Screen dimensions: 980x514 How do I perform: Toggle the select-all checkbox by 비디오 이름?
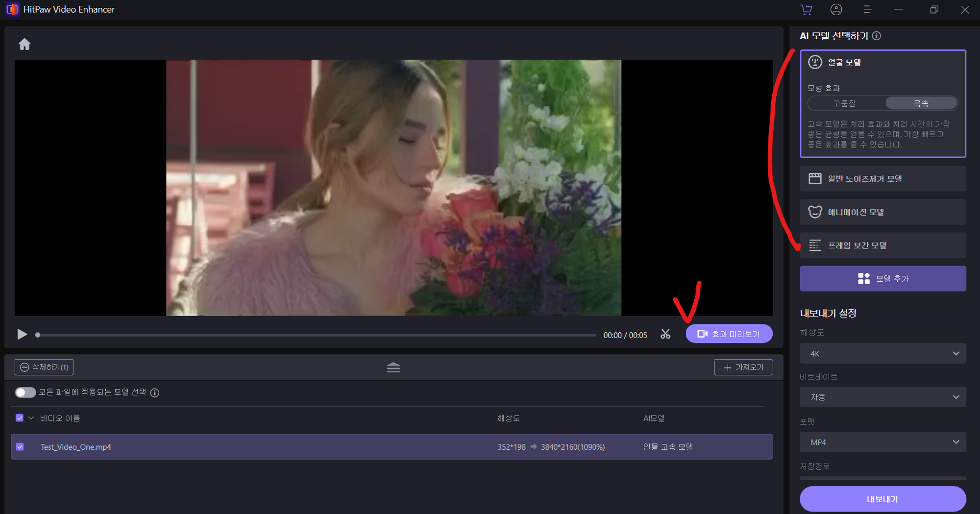(x=20, y=418)
